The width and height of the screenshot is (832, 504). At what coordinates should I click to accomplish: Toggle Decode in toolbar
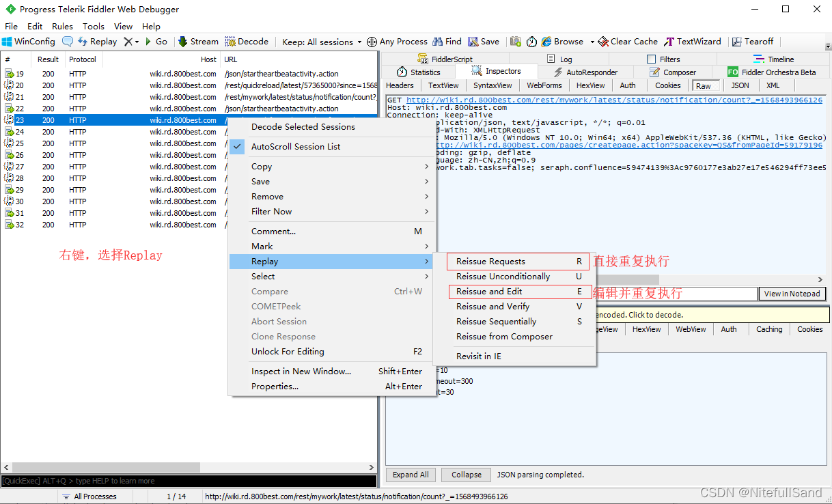point(247,42)
